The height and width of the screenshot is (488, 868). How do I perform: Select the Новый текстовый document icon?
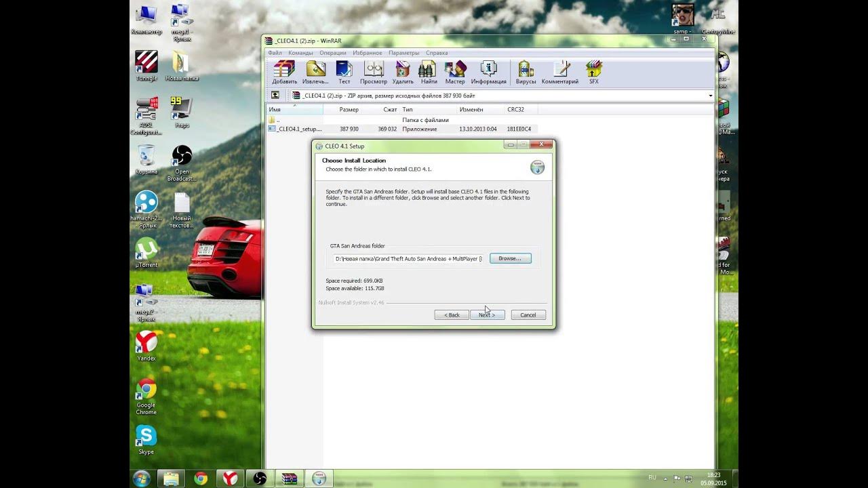[181, 209]
